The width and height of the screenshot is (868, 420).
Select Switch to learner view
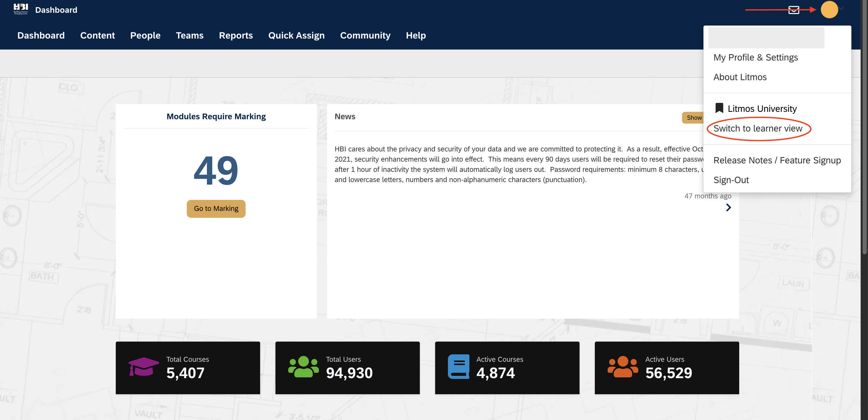[758, 128]
